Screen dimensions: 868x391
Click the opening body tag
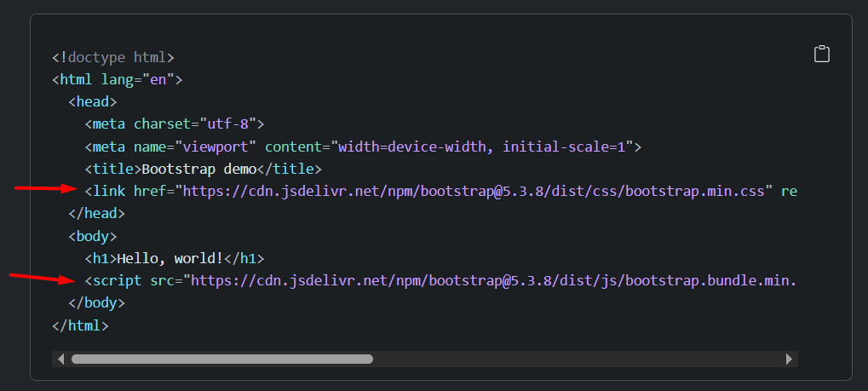point(92,236)
